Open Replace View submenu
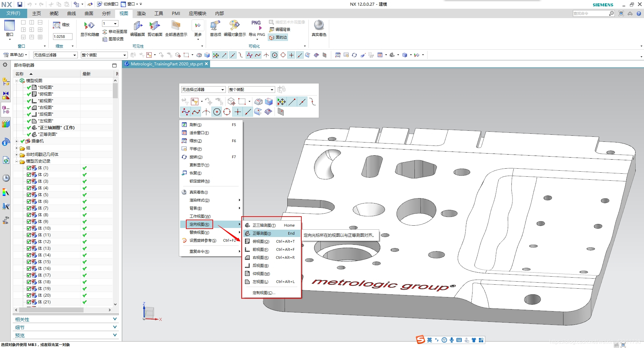Screen dimensions: 644x348 pyautogui.click(x=211, y=232)
